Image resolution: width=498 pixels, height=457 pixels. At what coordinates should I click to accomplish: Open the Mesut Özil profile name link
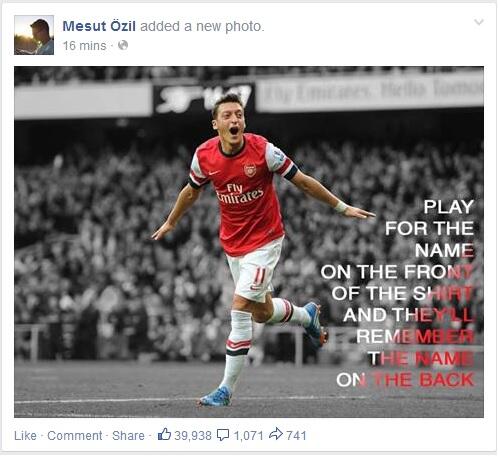pos(99,26)
